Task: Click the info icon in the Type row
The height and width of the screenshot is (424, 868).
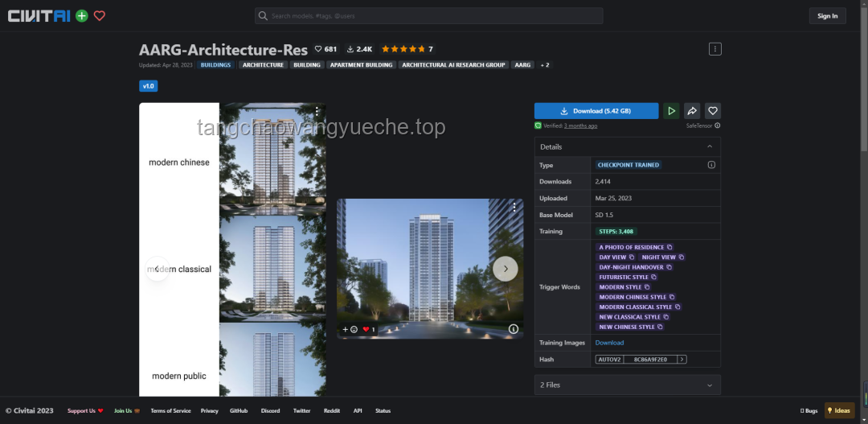Action: coord(711,165)
